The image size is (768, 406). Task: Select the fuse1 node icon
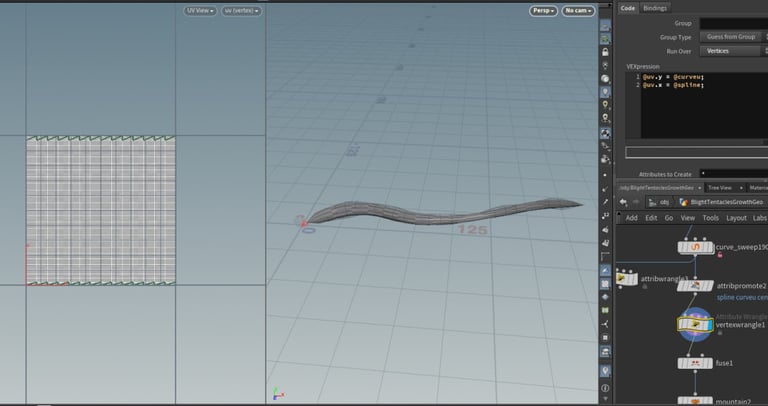pos(695,363)
